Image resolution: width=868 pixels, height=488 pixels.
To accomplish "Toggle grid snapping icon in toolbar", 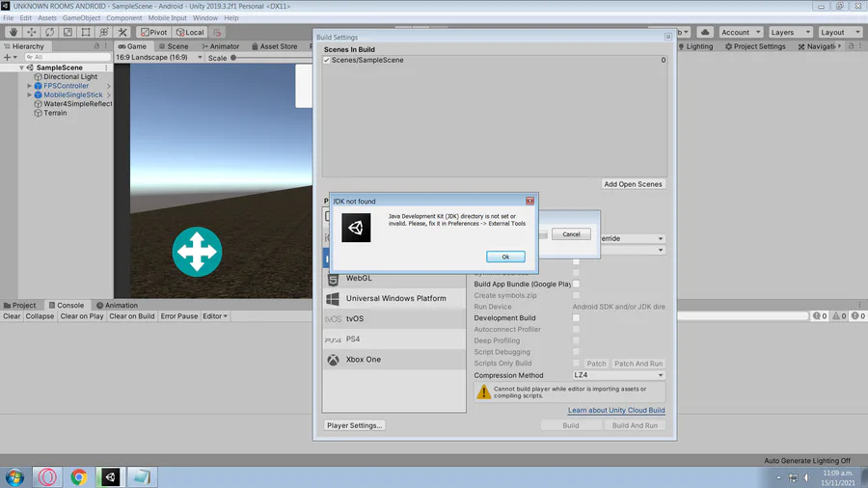I will click(x=217, y=32).
